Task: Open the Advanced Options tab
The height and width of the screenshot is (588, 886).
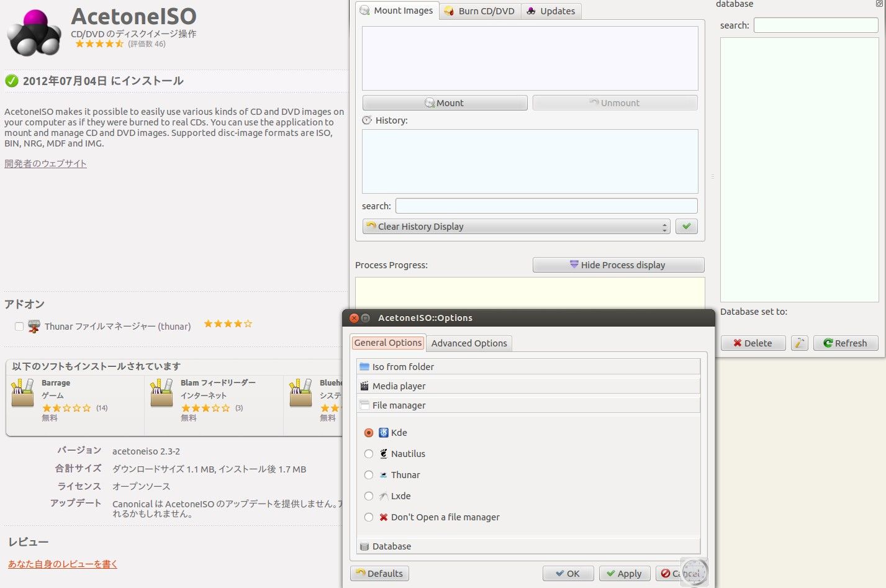Action: (469, 343)
